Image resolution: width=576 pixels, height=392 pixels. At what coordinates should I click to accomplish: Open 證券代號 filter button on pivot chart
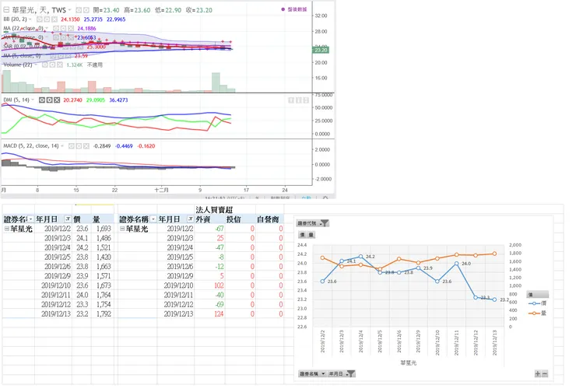(313, 223)
